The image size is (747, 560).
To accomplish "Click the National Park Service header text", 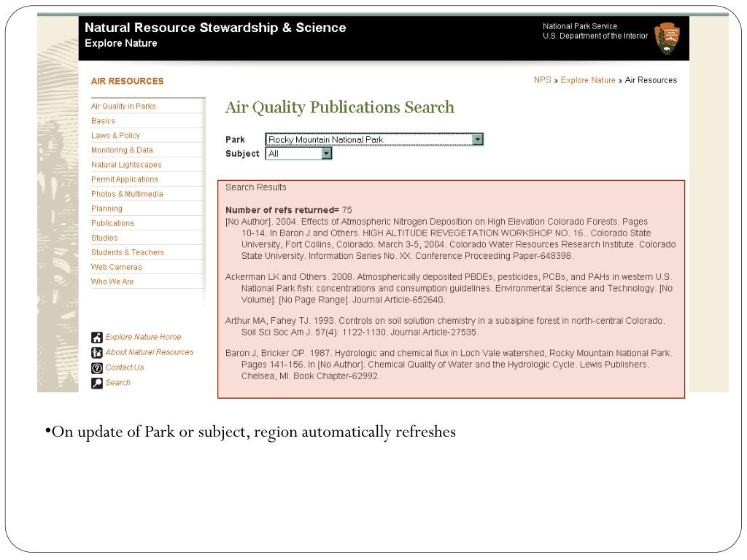I will [x=580, y=26].
